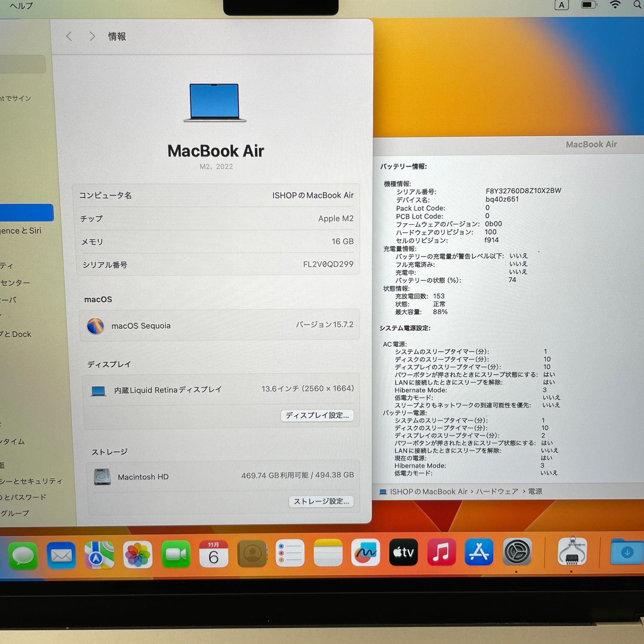644x644 pixels.
Task: Launch the Apple TV app
Action: pyautogui.click(x=403, y=553)
